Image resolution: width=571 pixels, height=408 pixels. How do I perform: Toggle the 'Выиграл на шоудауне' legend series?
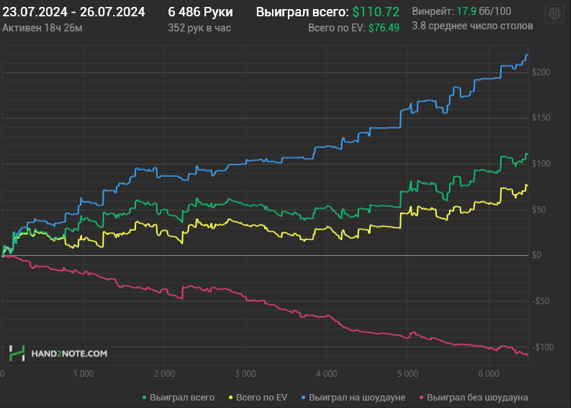[353, 397]
